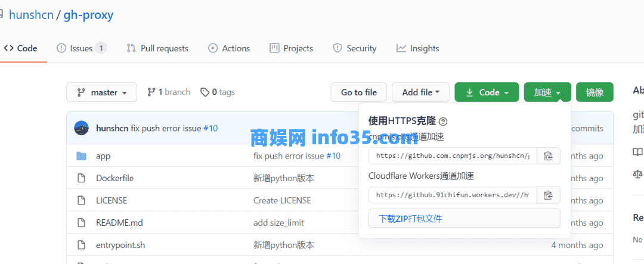Open the Code tab

pos(20,48)
